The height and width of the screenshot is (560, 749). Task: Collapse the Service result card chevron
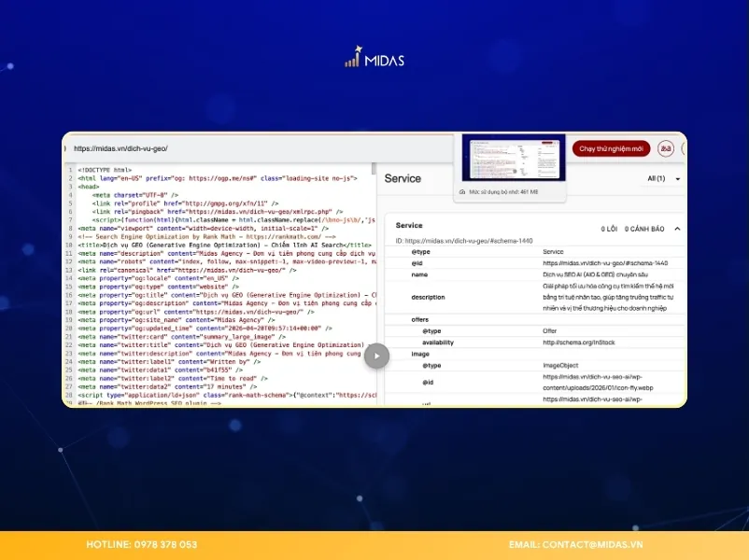pyautogui.click(x=677, y=228)
